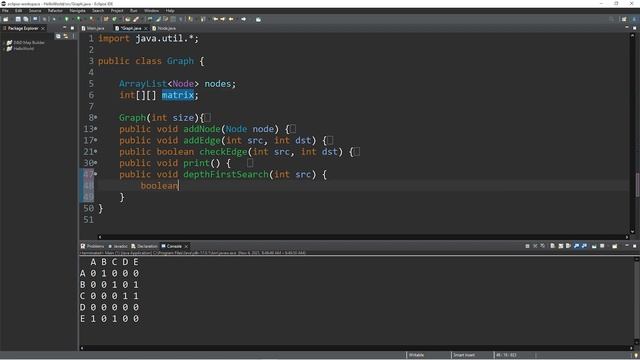
Task: Toggle Show Console on standard error change
Action: click(584, 246)
